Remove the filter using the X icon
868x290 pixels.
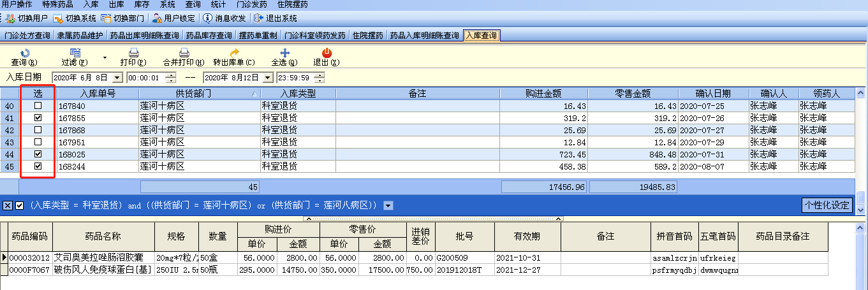(x=8, y=205)
